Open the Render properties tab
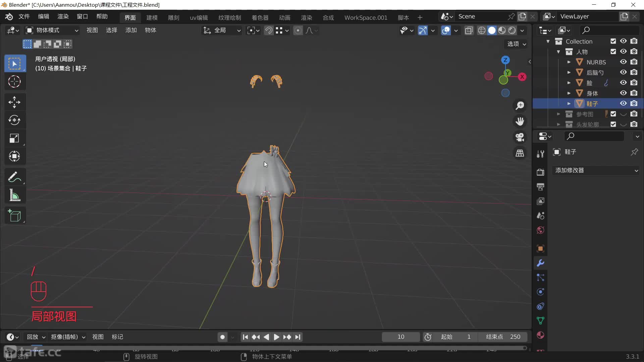This screenshot has height=362, width=644. 540,172
